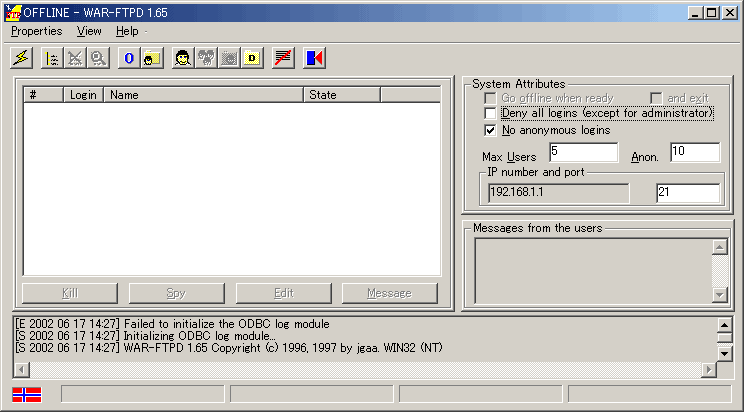Click 'WAR-FTPD 1.65 Copyright' log line

pos(229,348)
